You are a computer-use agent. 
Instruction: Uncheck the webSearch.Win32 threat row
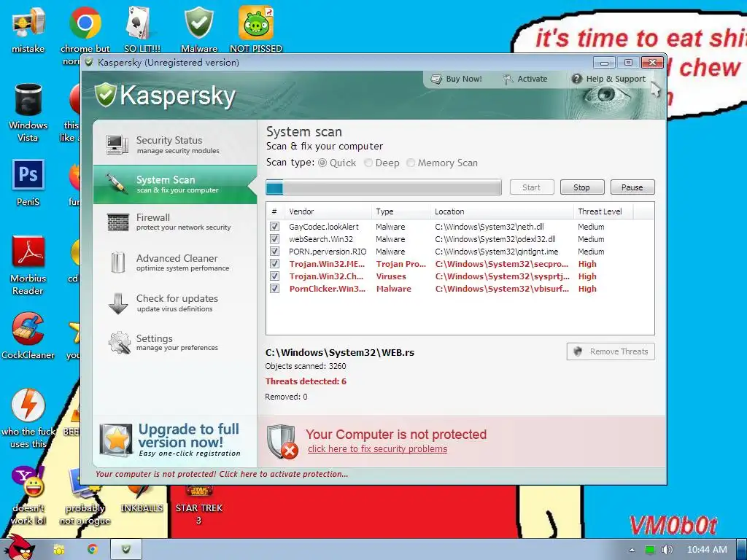coord(274,239)
